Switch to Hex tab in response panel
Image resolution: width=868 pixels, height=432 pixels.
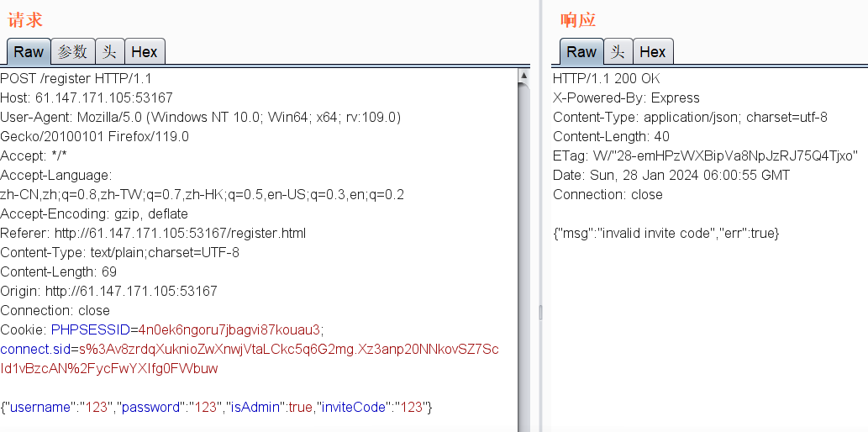coord(653,51)
